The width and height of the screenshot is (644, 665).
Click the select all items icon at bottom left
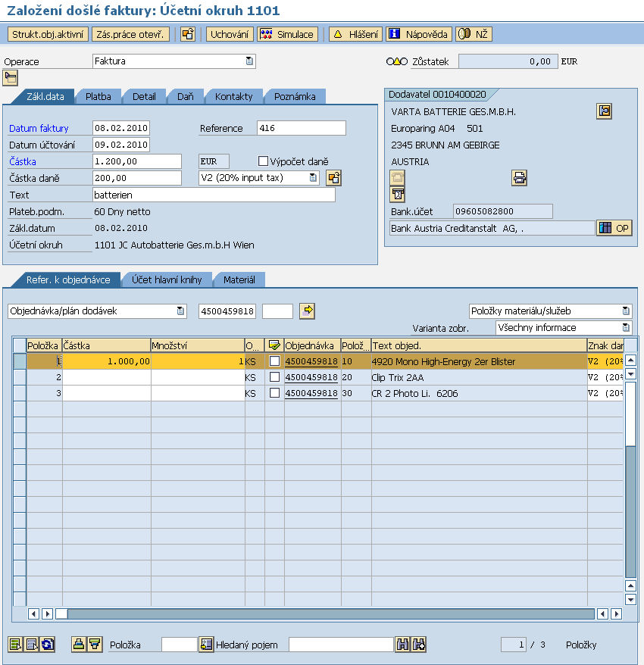[15, 645]
